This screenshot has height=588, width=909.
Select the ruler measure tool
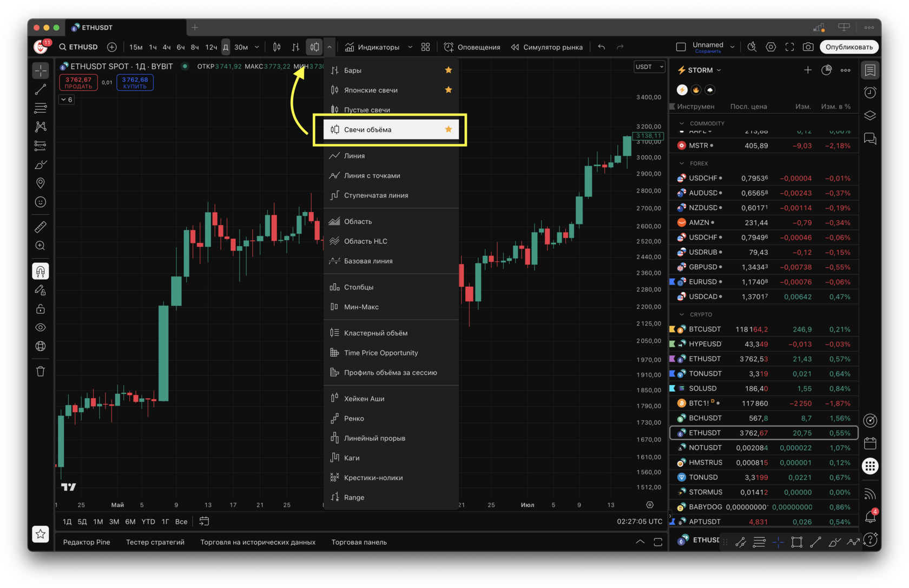41,227
